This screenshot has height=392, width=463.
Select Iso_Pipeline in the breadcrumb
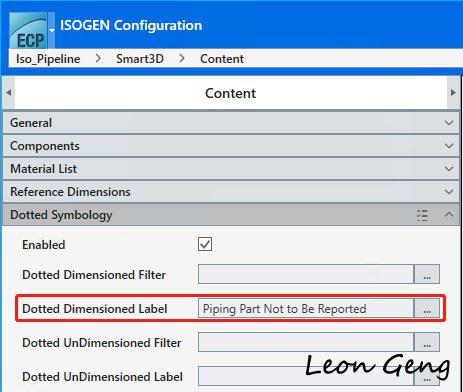(x=48, y=59)
